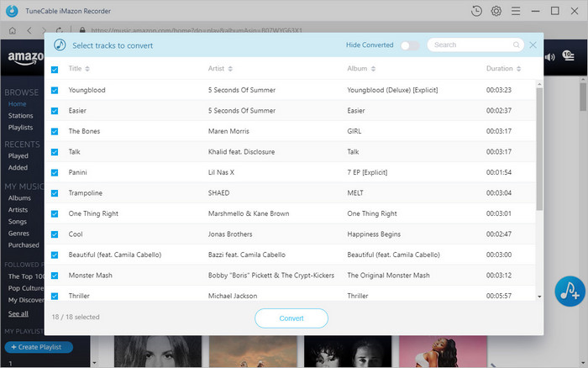Open the dark-haired woman album thumbnail
Image resolution: width=588 pixels, height=368 pixels.
[x=158, y=351]
